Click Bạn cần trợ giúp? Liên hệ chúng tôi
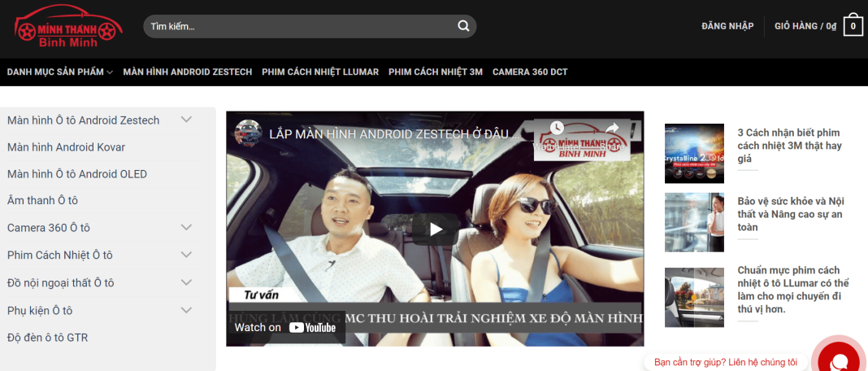868x371 pixels. point(726,362)
